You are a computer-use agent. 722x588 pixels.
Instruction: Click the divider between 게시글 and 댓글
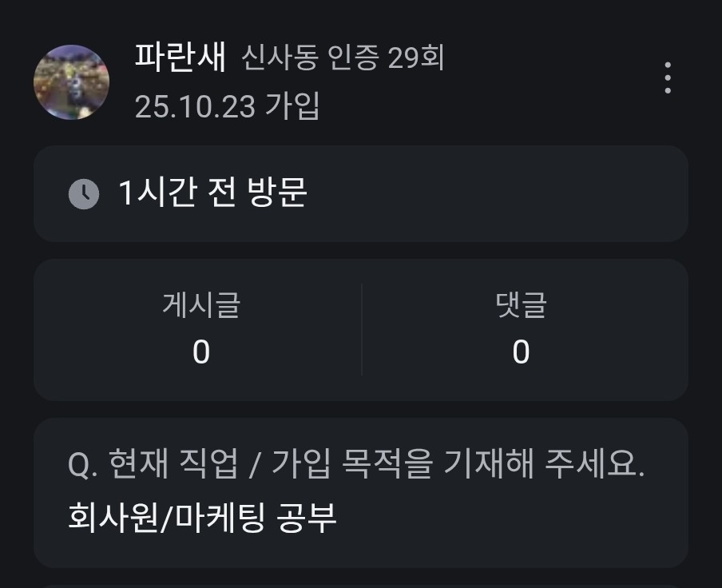point(361,329)
